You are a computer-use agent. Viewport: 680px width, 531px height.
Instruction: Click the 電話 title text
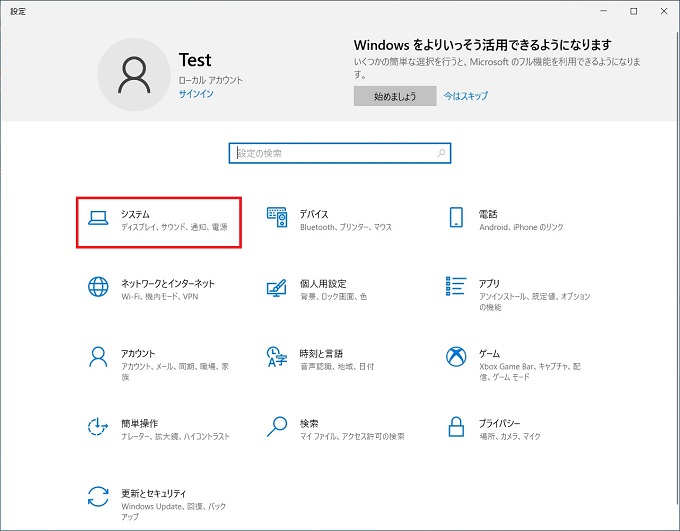488,214
